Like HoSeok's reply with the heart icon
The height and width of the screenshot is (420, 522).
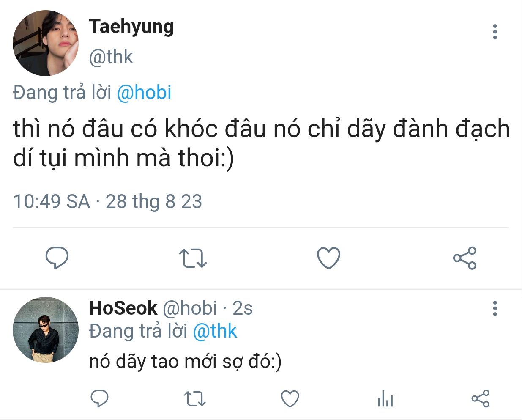click(x=290, y=399)
